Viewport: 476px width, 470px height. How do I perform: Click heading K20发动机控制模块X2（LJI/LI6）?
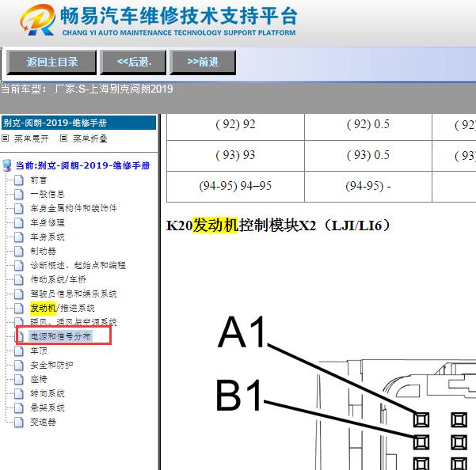point(279,226)
